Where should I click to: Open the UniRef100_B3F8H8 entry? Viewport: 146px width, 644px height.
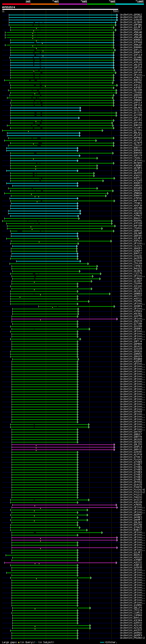pyautogui.click(x=131, y=98)
